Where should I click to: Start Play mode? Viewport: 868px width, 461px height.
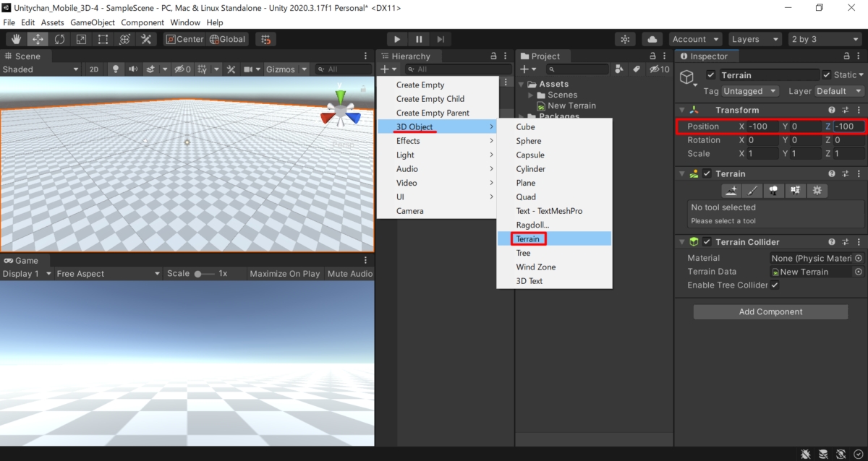click(x=397, y=39)
